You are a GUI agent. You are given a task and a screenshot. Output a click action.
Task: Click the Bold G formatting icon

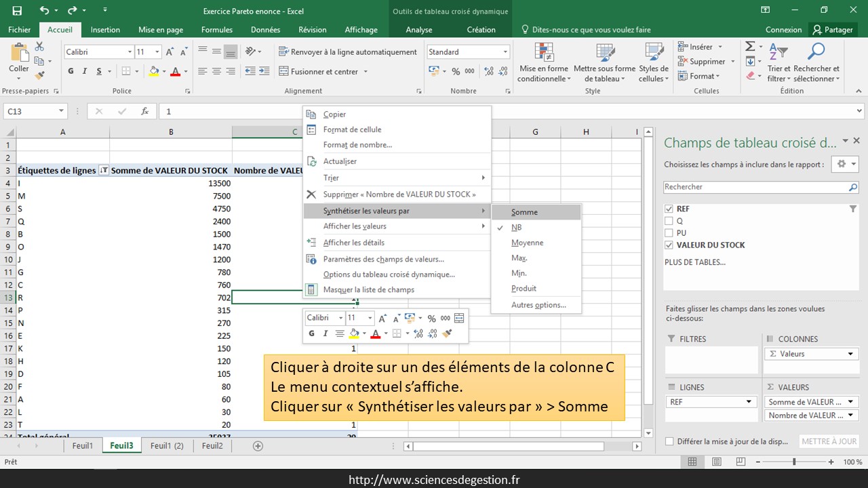pyautogui.click(x=71, y=71)
